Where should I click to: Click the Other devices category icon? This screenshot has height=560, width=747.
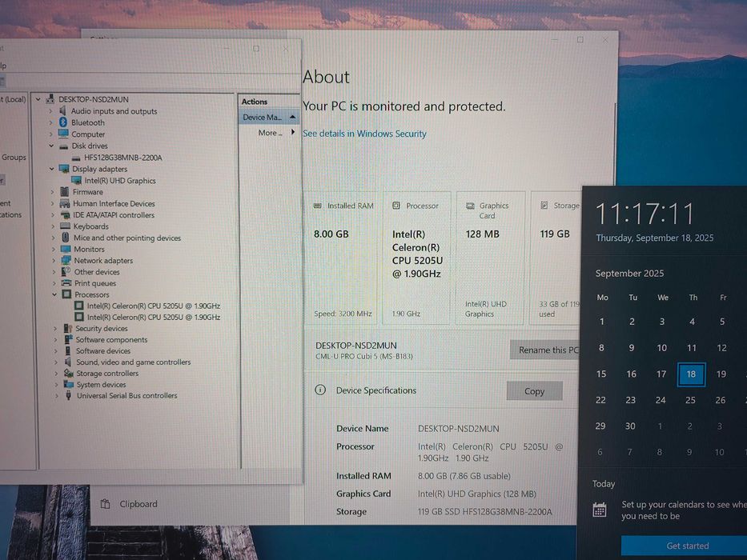[x=66, y=271]
